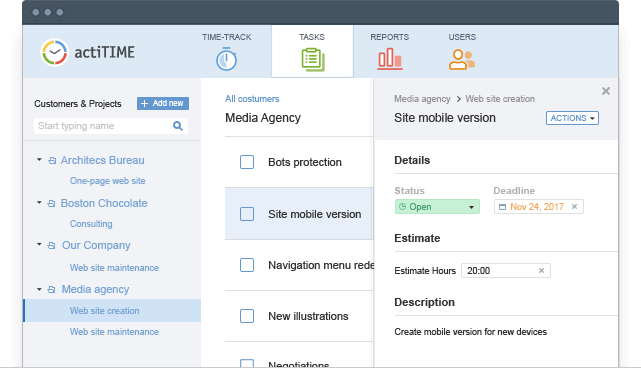Screen dimensions: 641x368
Task: Click Media agency breadcrumb link
Action: 422,99
